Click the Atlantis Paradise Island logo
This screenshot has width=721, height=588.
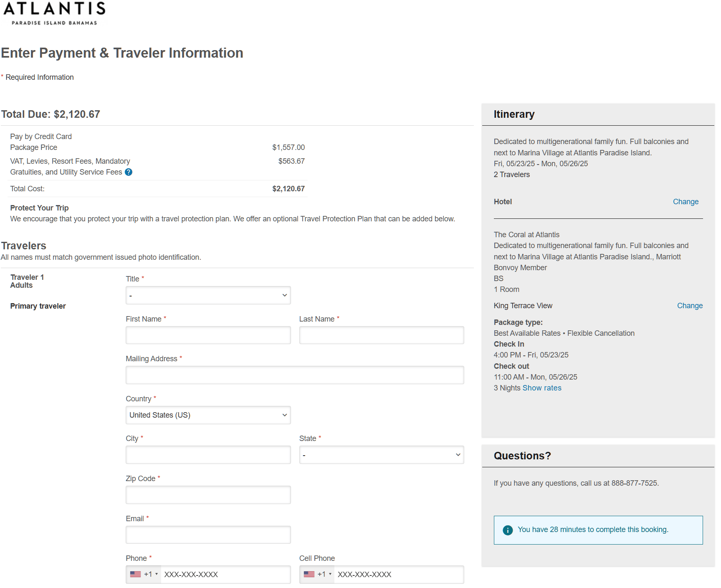[54, 14]
